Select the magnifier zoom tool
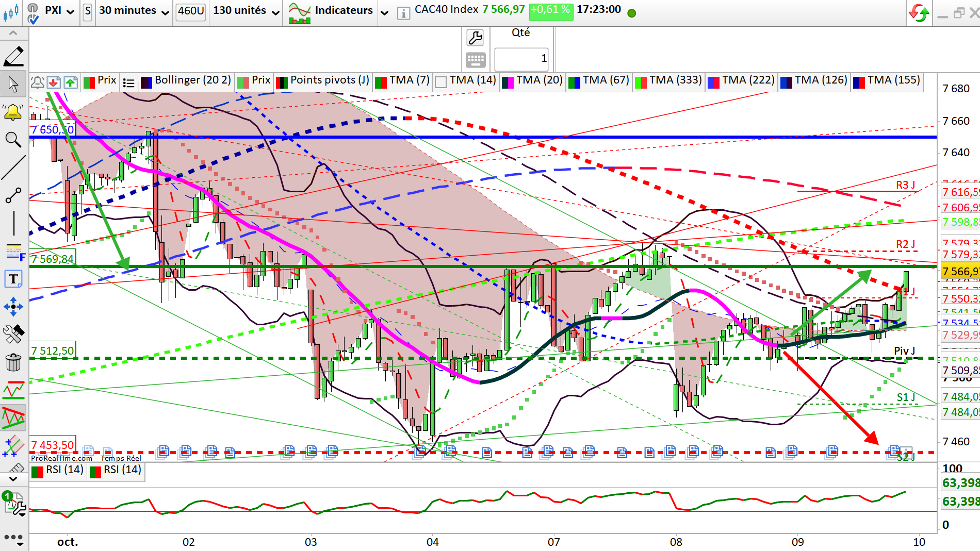The image size is (980, 551). coord(13,140)
